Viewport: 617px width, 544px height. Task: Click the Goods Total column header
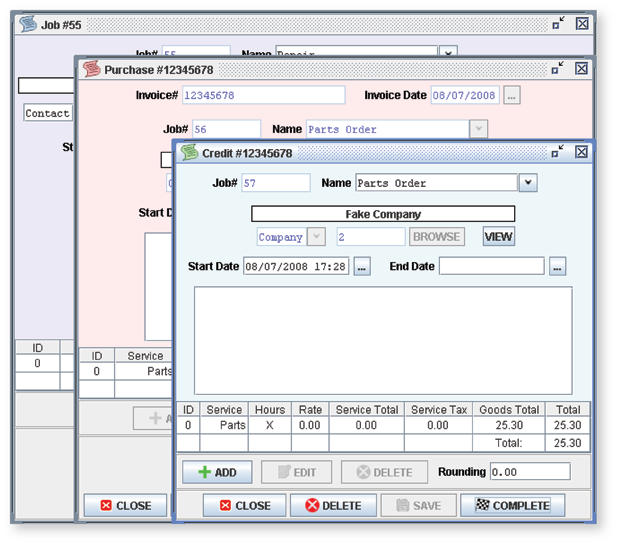click(x=509, y=410)
